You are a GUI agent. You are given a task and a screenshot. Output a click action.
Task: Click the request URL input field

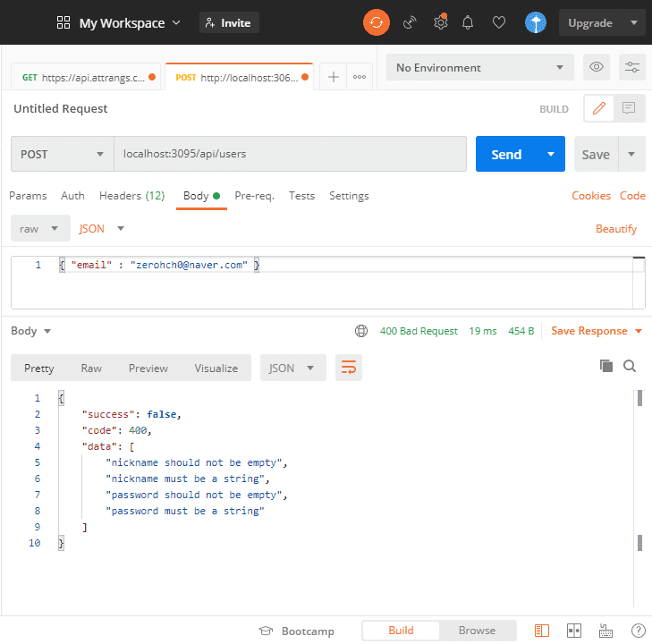pyautogui.click(x=291, y=154)
